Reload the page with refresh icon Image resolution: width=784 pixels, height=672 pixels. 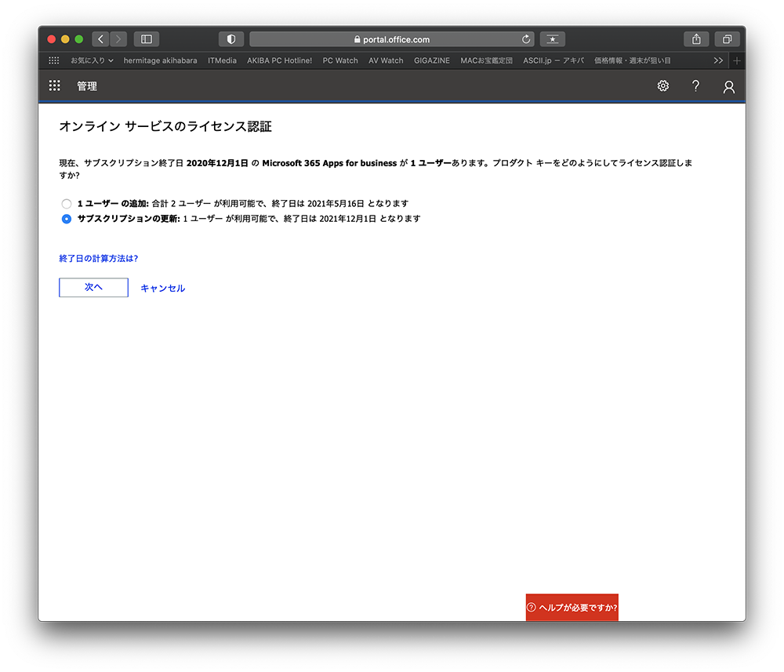(526, 39)
